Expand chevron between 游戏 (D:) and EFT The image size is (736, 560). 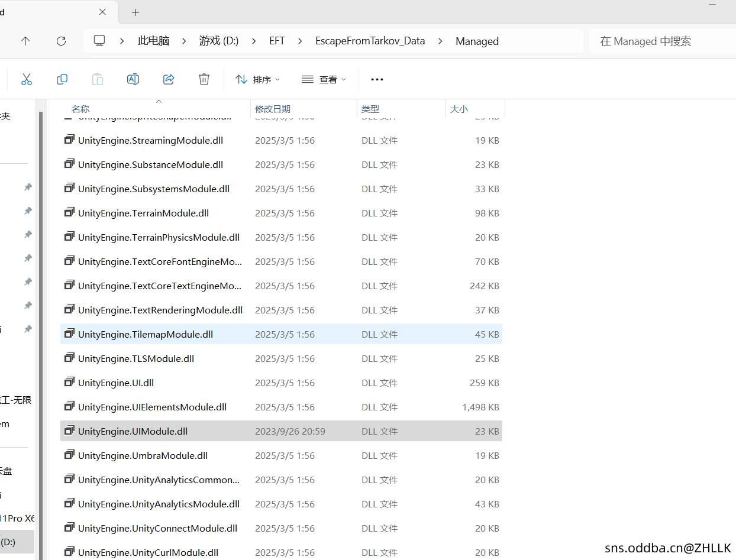click(x=254, y=41)
